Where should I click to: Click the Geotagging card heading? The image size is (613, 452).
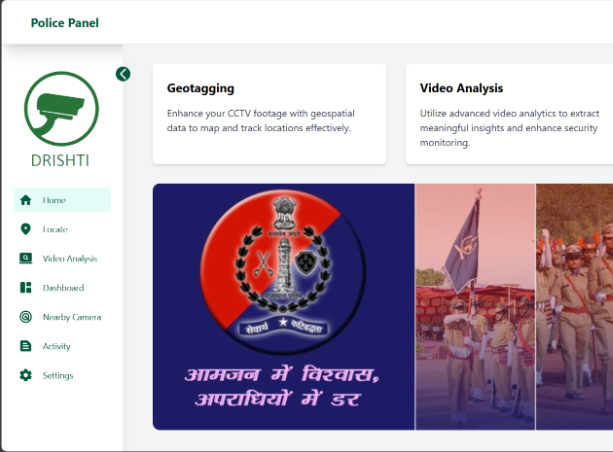(201, 88)
